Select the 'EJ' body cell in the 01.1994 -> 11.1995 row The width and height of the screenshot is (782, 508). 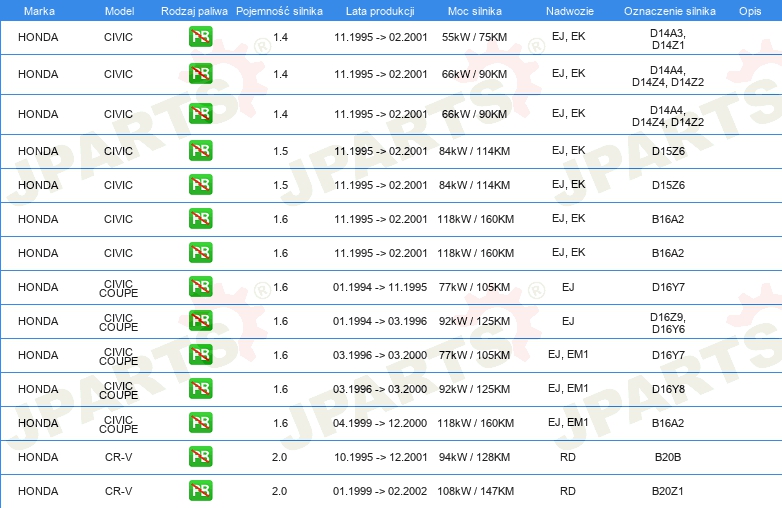pyautogui.click(x=568, y=287)
